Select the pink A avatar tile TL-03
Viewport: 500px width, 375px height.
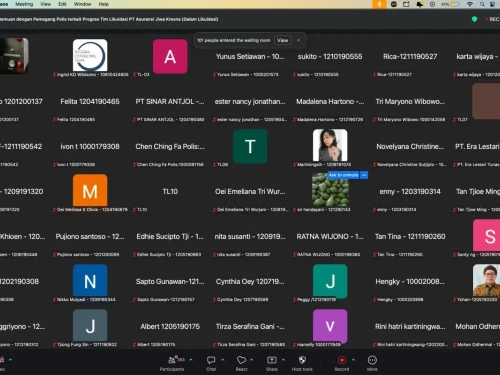pos(170,56)
